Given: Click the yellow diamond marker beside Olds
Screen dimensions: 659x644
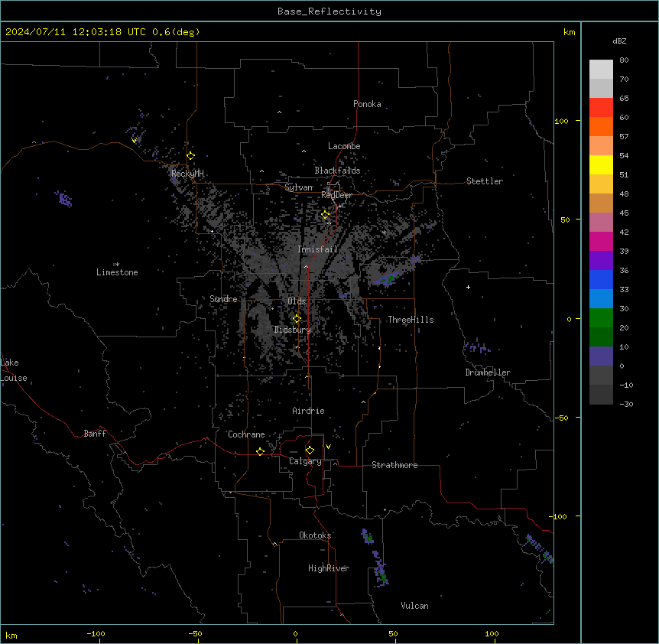Looking at the screenshot, I should (297, 319).
